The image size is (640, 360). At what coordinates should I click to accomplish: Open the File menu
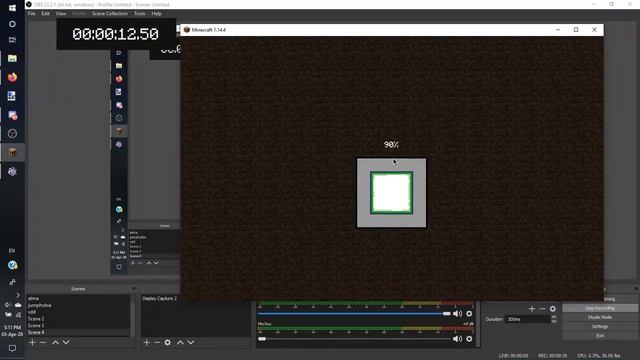31,13
